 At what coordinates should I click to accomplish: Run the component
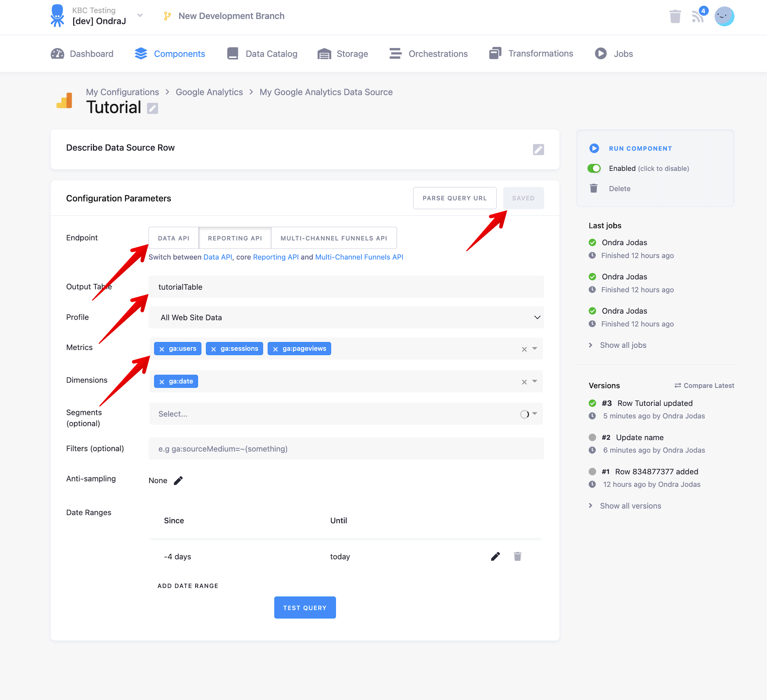click(640, 149)
